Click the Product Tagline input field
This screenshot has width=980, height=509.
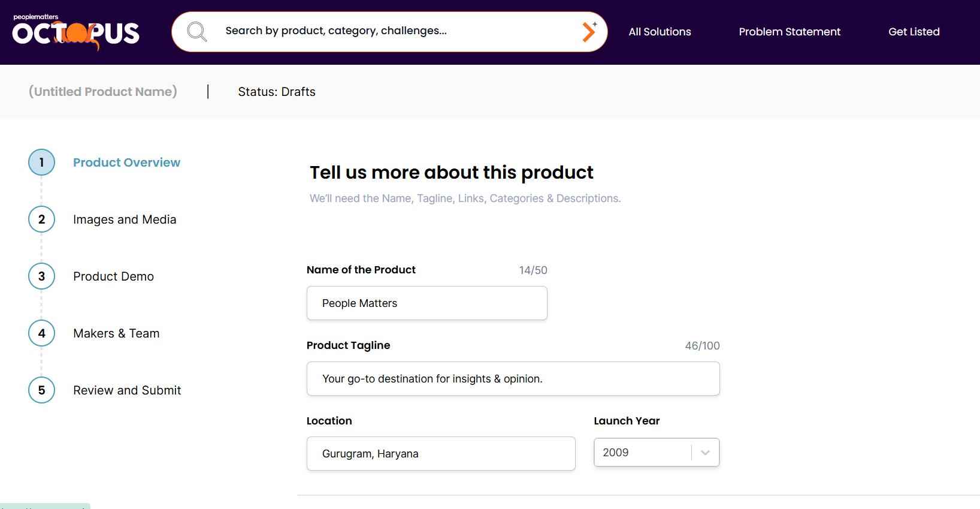(513, 378)
